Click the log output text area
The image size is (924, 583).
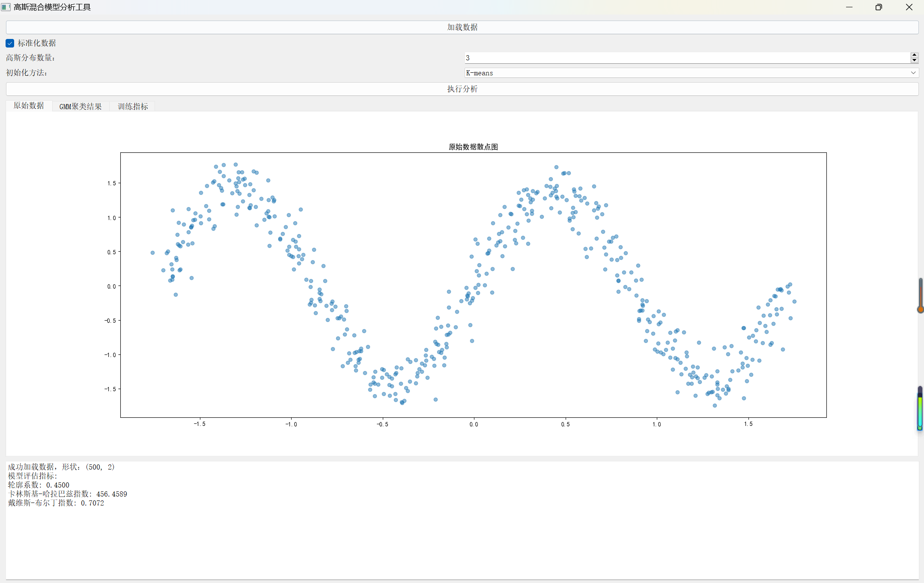[x=462, y=535]
